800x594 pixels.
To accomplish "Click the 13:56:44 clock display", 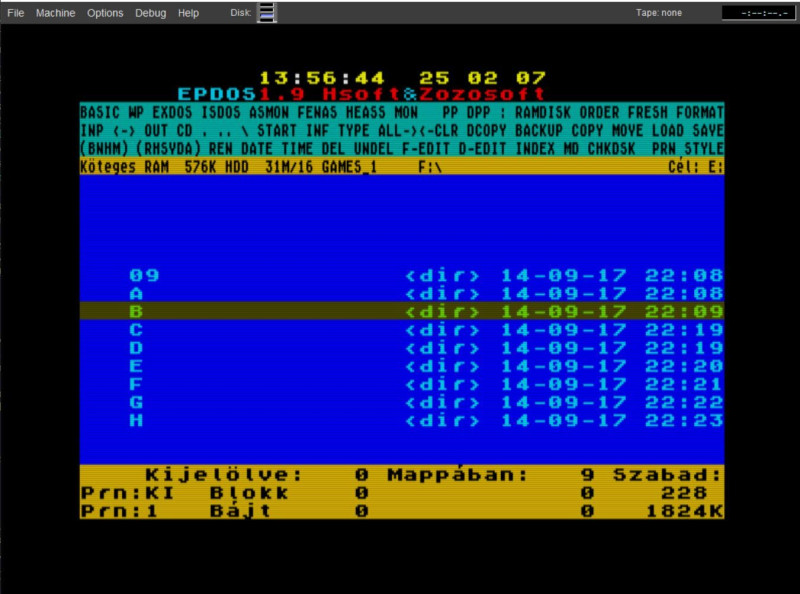I will pyautogui.click(x=321, y=78).
